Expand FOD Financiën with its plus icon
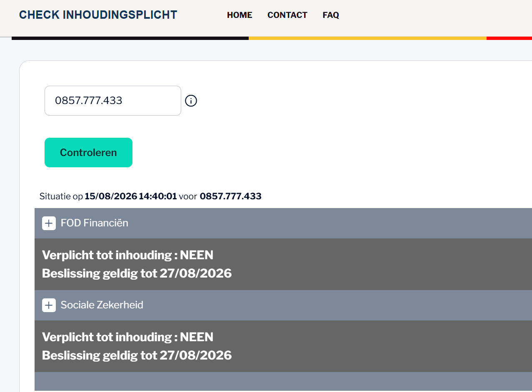The width and height of the screenshot is (532, 392). click(49, 223)
